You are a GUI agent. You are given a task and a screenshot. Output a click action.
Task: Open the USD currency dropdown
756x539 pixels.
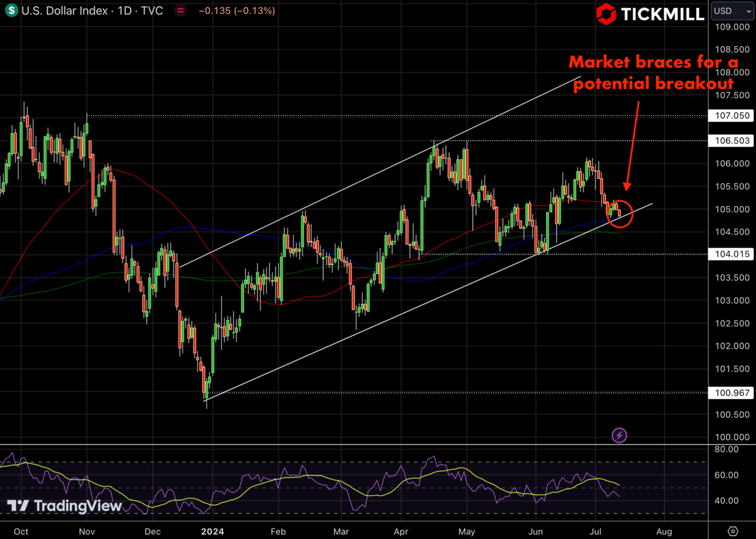click(x=732, y=11)
